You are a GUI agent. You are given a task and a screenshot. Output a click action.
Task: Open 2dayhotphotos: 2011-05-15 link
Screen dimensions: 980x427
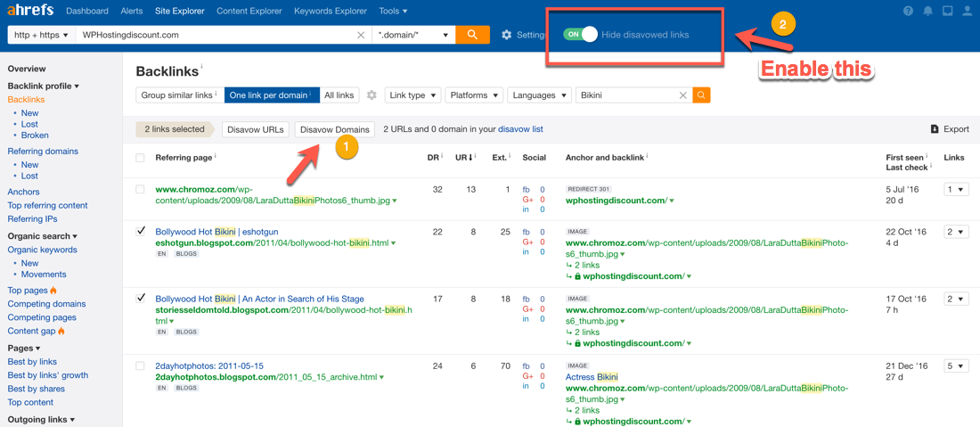(209, 365)
